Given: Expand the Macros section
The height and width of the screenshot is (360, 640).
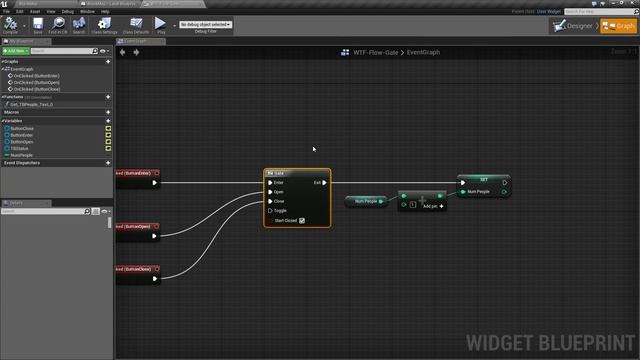Looking at the screenshot, I should click(x=11, y=112).
